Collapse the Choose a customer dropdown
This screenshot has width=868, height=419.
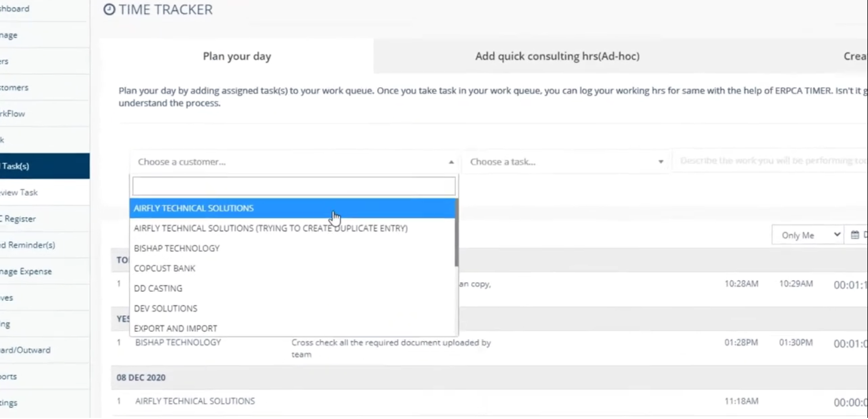[294, 162]
